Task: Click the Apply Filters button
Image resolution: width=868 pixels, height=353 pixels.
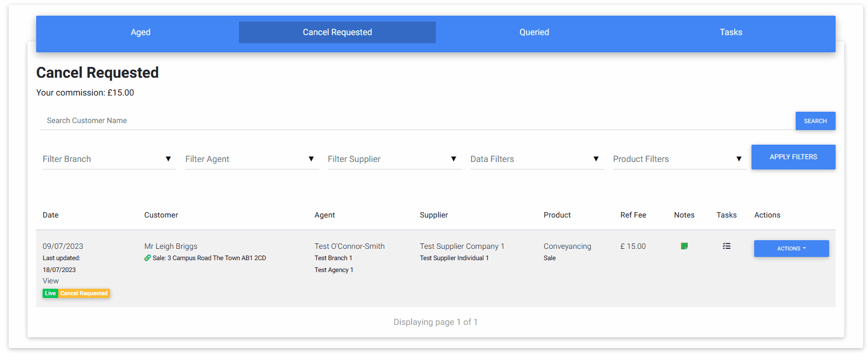Action: (793, 157)
